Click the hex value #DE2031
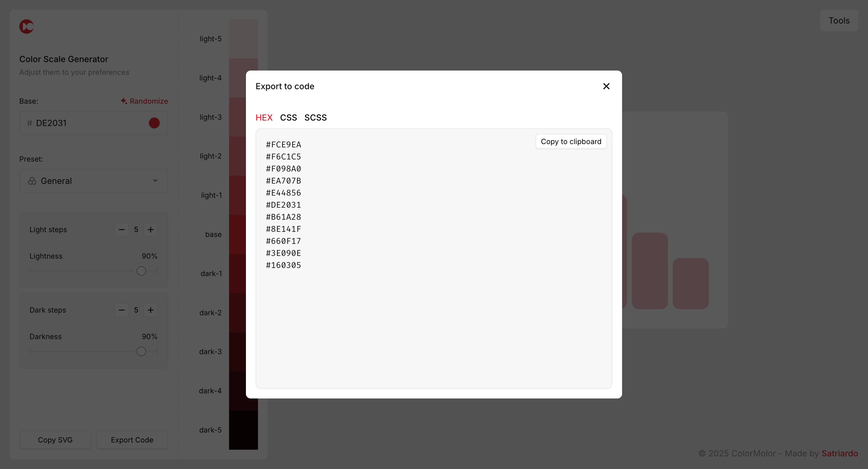This screenshot has height=469, width=868. tap(283, 205)
